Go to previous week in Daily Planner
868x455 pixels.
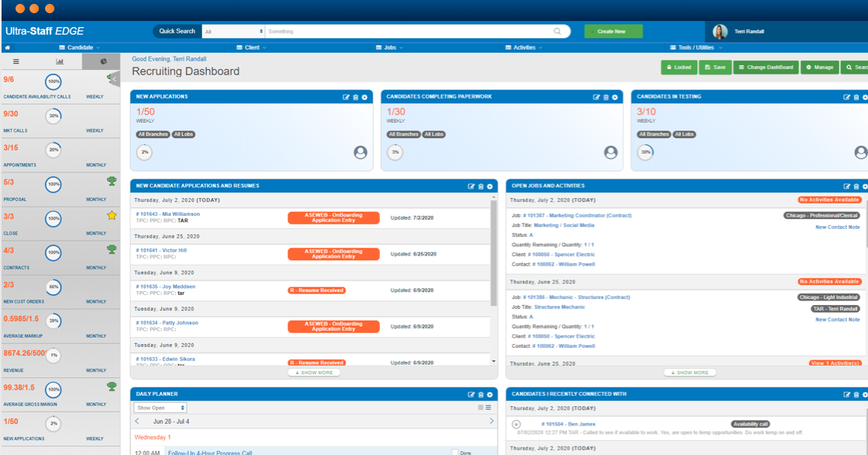point(138,422)
